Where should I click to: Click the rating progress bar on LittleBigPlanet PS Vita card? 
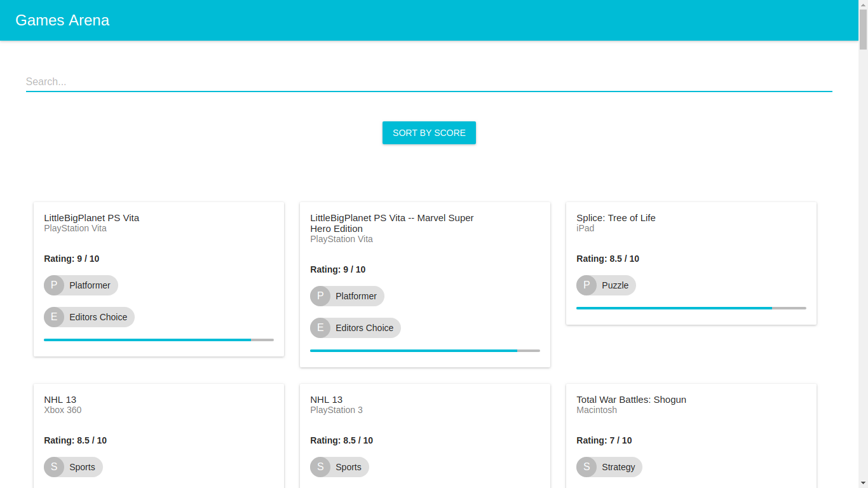159,340
